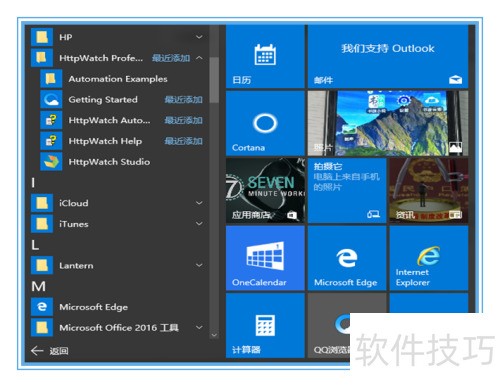Click the Lantern folder icon
This screenshot has height=387, width=500.
(42, 265)
